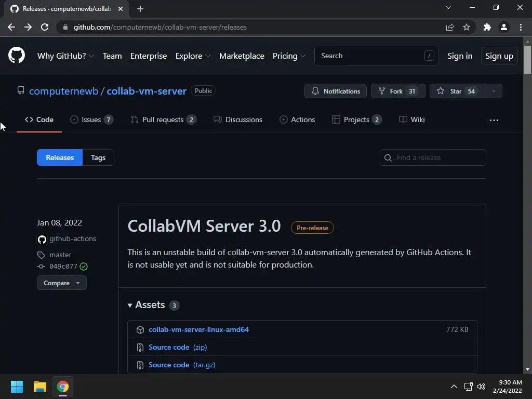The image size is (532, 399).
Task: Open the clock and date flyout
Action: tap(507, 387)
